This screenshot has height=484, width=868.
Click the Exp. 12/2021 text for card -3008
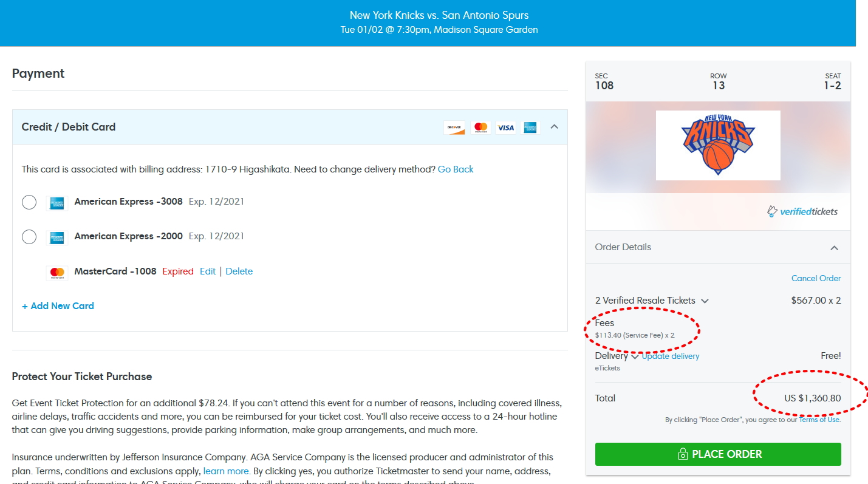(x=216, y=202)
